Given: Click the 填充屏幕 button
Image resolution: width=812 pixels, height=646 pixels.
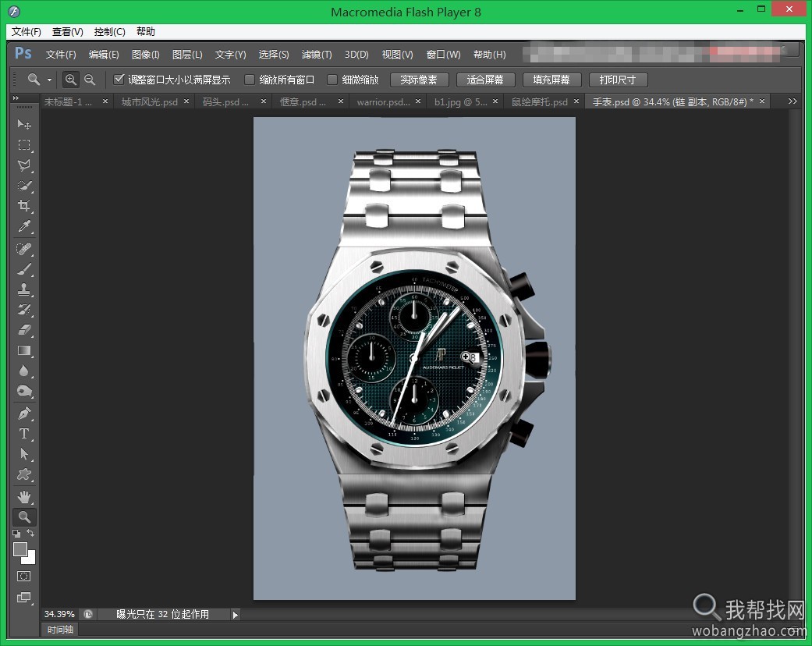Looking at the screenshot, I should (551, 80).
